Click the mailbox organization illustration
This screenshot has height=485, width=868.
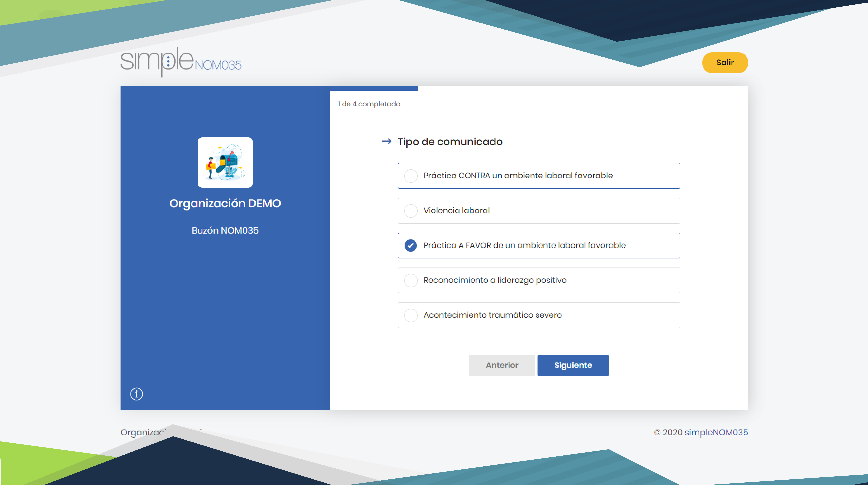(x=225, y=162)
